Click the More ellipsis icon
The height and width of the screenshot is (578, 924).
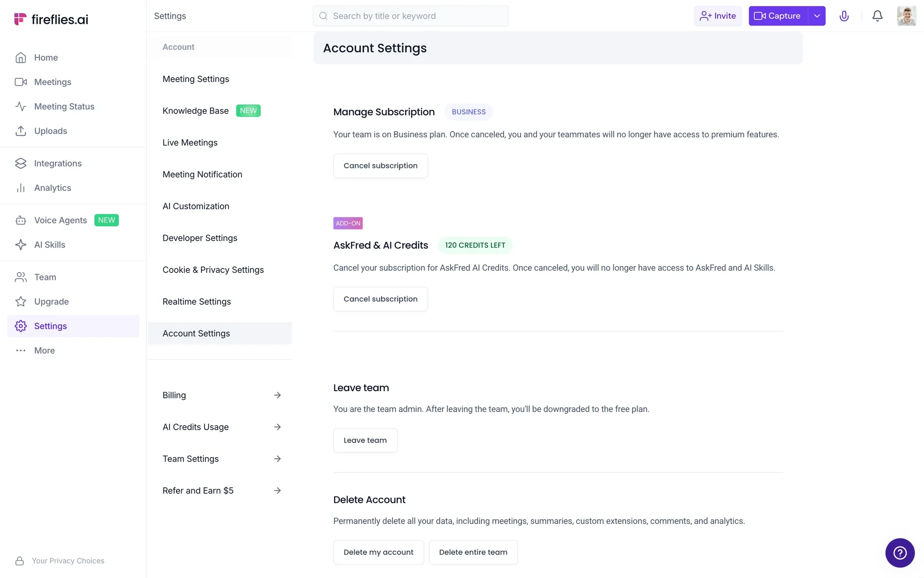coord(21,351)
